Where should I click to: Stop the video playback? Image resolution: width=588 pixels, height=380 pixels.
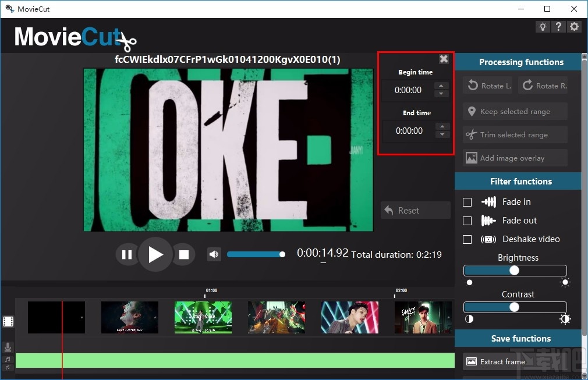point(184,255)
